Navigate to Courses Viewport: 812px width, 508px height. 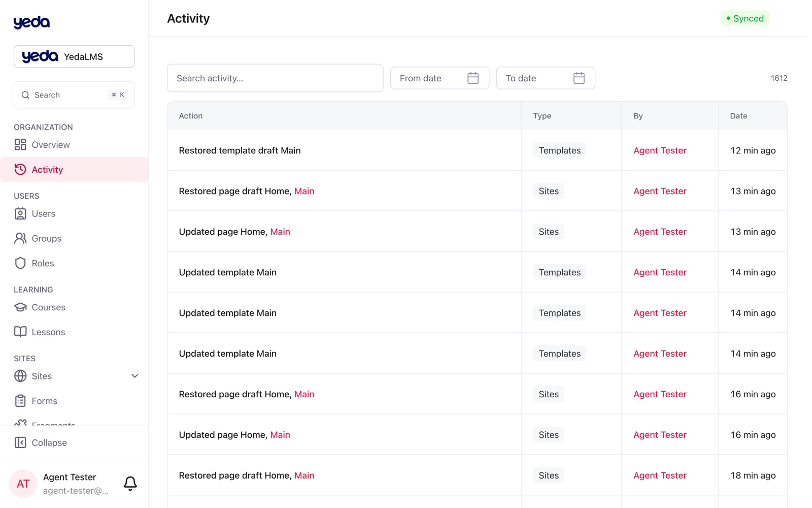pos(48,307)
